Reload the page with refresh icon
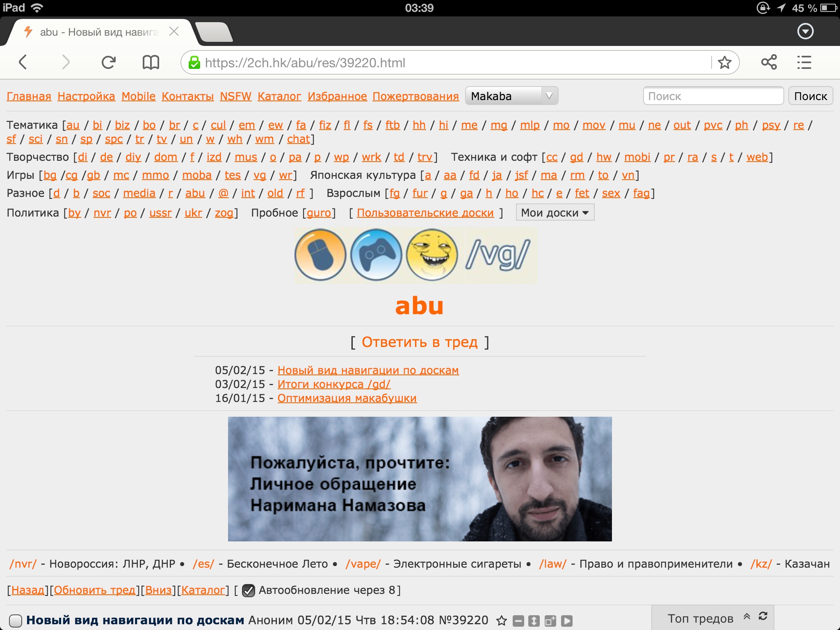 tap(109, 62)
